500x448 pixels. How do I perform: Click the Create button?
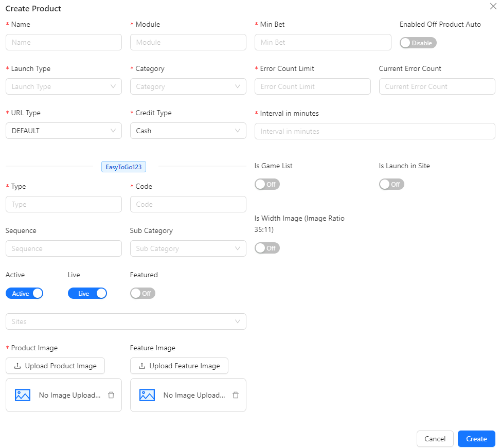[x=476, y=439]
